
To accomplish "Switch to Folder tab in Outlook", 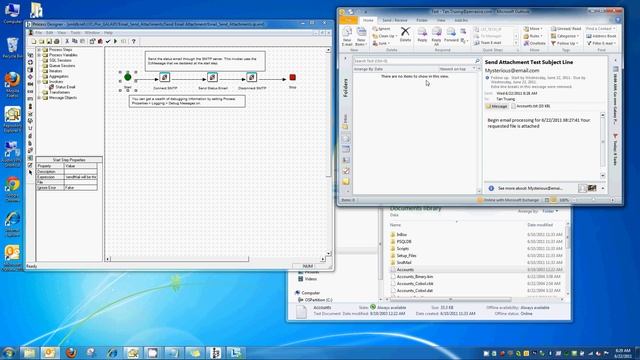I will tap(422, 20).
